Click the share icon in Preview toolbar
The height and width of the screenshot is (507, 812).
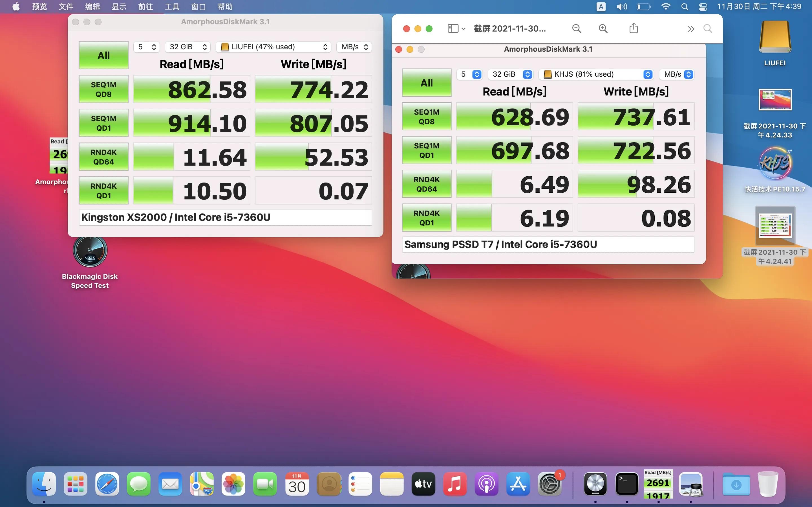coord(633,28)
